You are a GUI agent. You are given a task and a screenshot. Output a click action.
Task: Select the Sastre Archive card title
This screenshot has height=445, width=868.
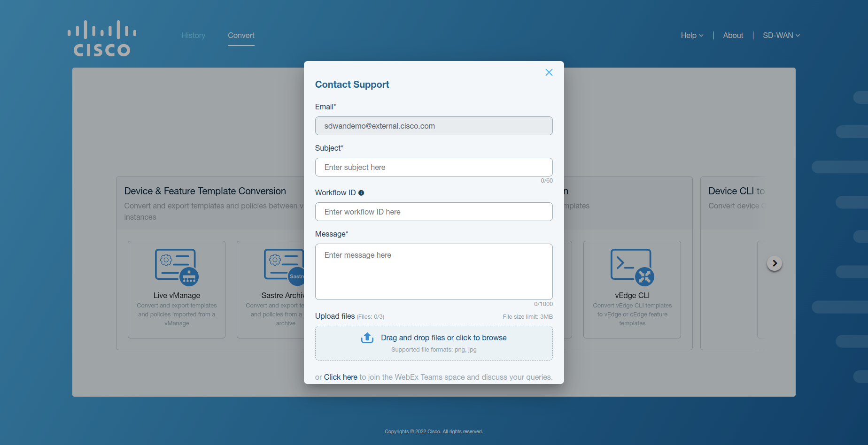pos(283,295)
